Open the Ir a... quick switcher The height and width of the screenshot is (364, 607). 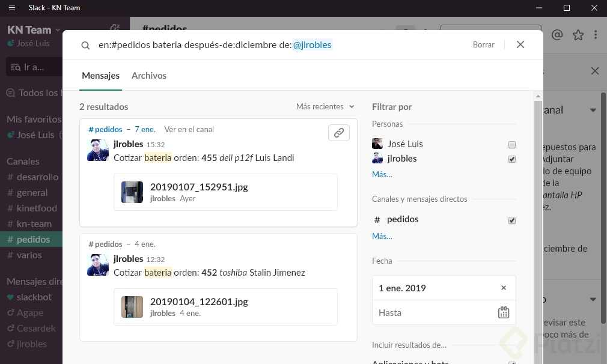click(x=34, y=67)
